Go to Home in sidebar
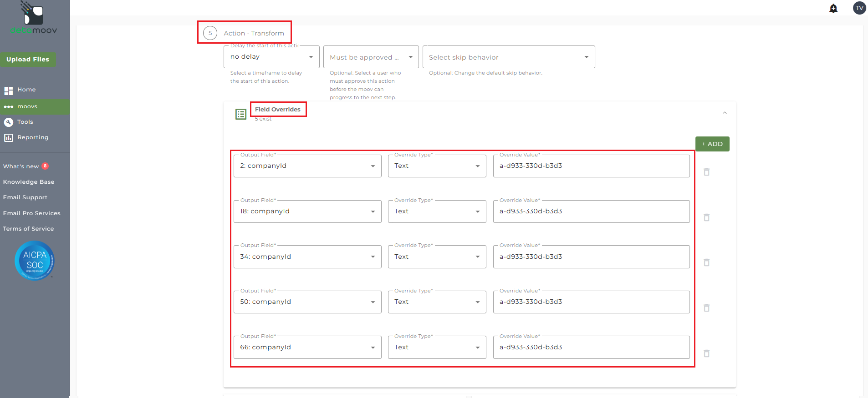 (x=26, y=90)
